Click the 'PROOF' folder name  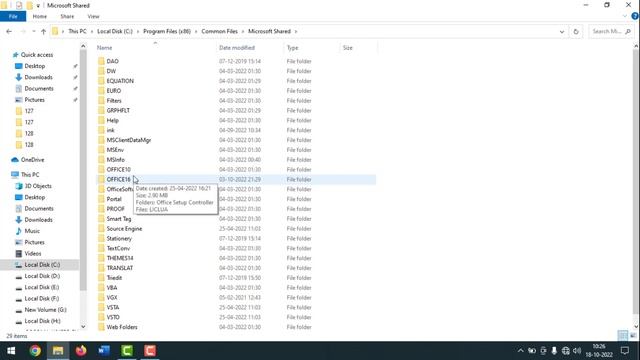pyautogui.click(x=116, y=209)
